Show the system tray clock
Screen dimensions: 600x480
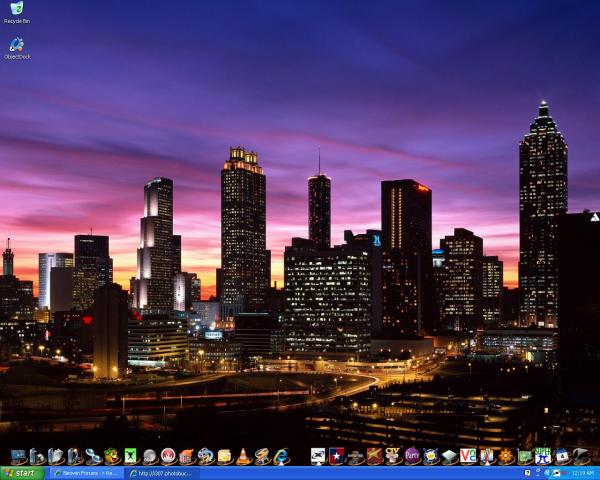[582, 473]
